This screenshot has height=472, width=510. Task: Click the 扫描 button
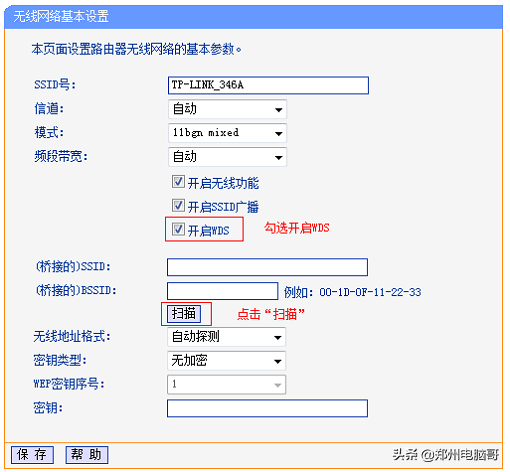pyautogui.click(x=184, y=314)
